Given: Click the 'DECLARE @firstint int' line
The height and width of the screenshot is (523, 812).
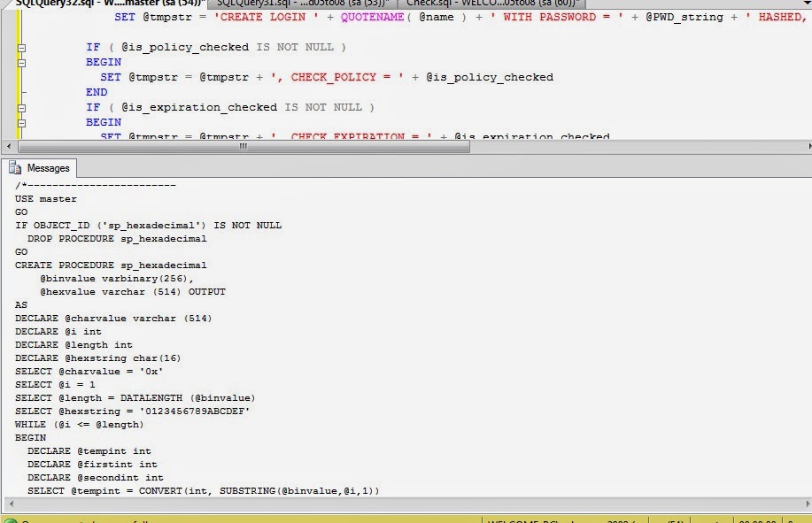Looking at the screenshot, I should click(92, 465).
